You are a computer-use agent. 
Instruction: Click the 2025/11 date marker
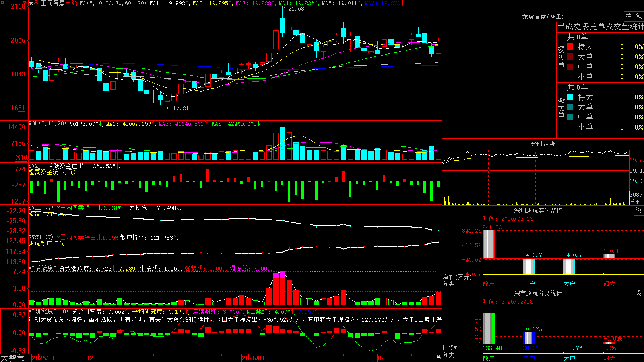(x=43, y=358)
